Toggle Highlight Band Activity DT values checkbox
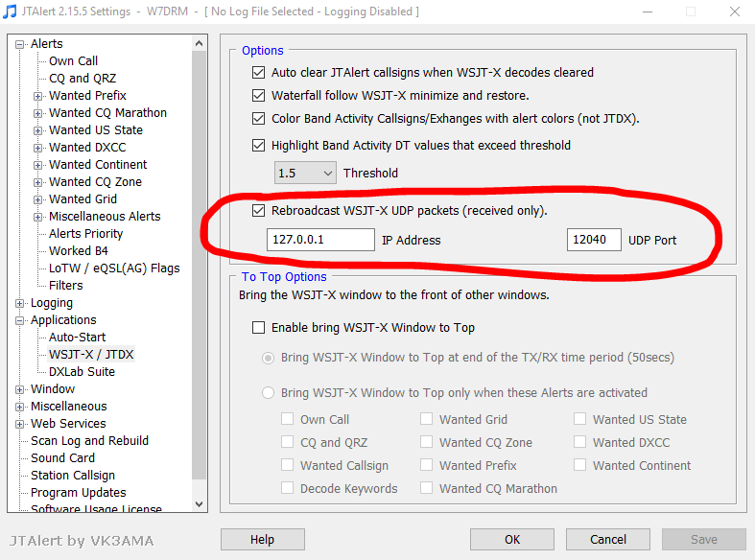Viewport: 755px width, 560px height. point(259,146)
